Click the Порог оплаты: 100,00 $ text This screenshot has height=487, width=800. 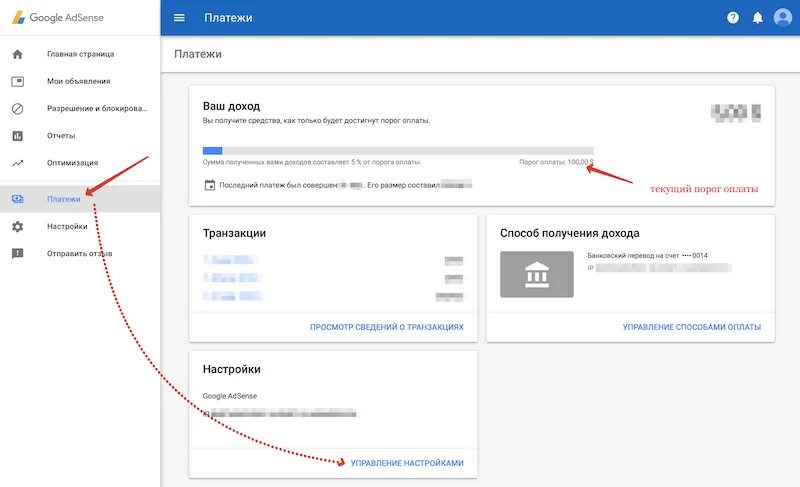tap(556, 162)
